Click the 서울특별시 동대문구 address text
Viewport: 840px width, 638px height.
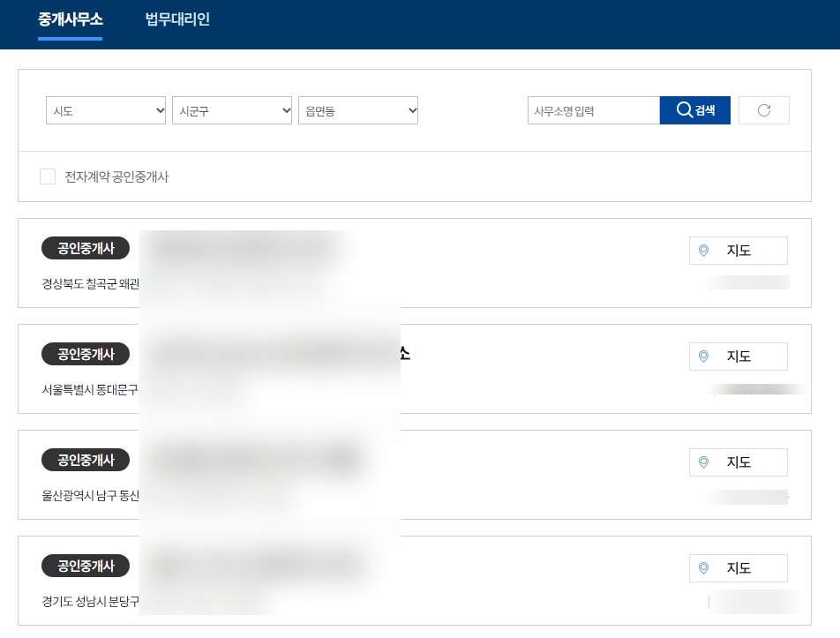coord(90,390)
